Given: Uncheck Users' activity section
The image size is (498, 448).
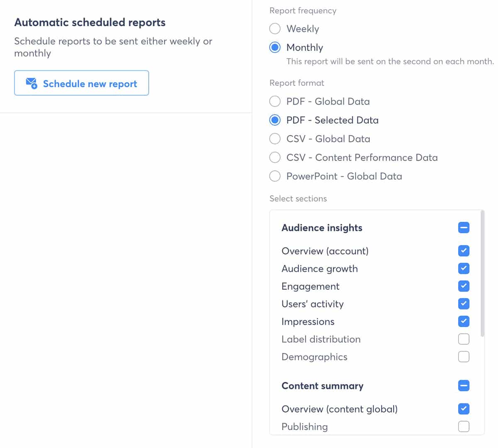Looking at the screenshot, I should pyautogui.click(x=464, y=304).
